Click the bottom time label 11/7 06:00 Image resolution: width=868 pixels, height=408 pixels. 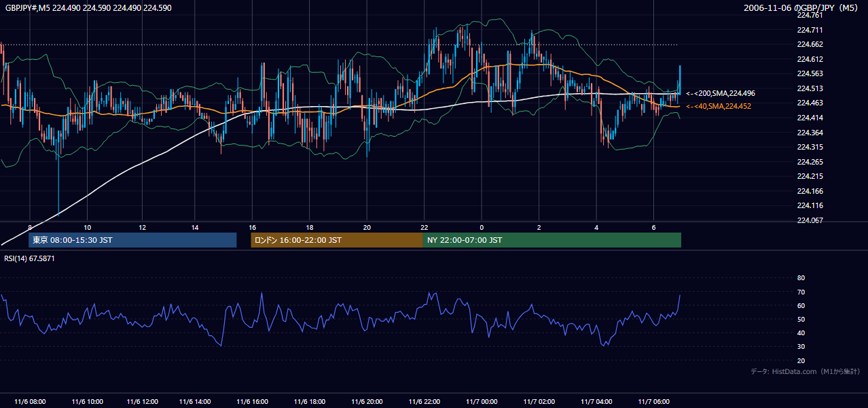pyautogui.click(x=653, y=402)
